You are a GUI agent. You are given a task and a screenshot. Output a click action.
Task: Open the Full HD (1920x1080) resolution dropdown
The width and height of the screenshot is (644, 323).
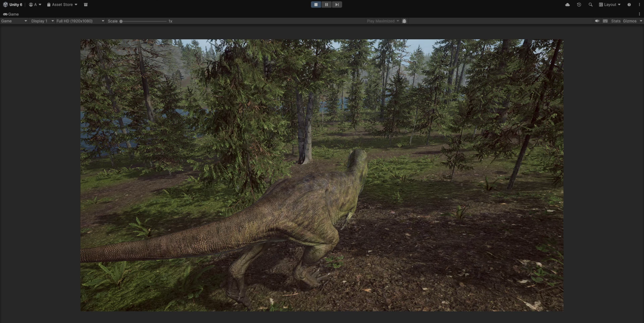(80, 21)
